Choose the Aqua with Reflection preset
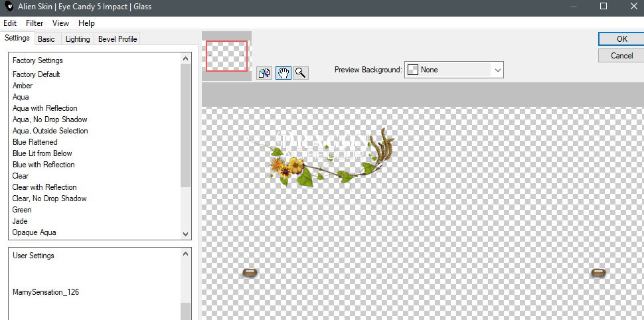This screenshot has width=644, height=320. [x=44, y=108]
